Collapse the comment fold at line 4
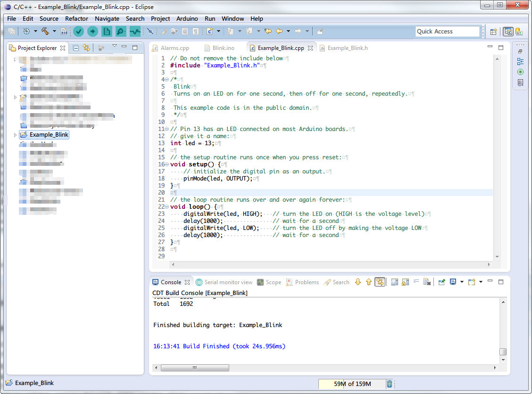This screenshot has width=532, height=394. (x=166, y=80)
